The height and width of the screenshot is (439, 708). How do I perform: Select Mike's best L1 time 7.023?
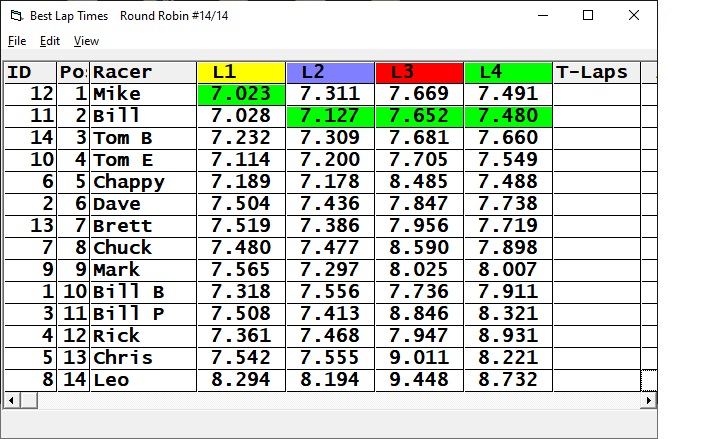tap(241, 94)
